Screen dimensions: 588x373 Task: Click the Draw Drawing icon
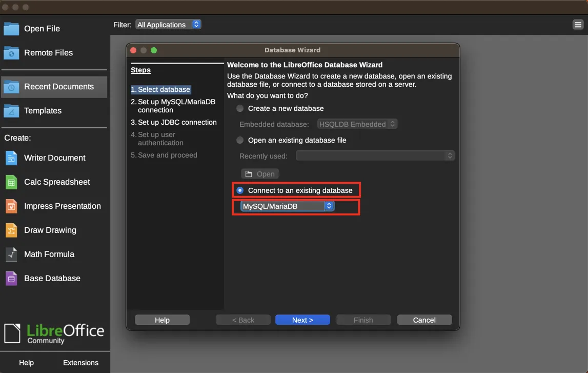click(x=11, y=230)
